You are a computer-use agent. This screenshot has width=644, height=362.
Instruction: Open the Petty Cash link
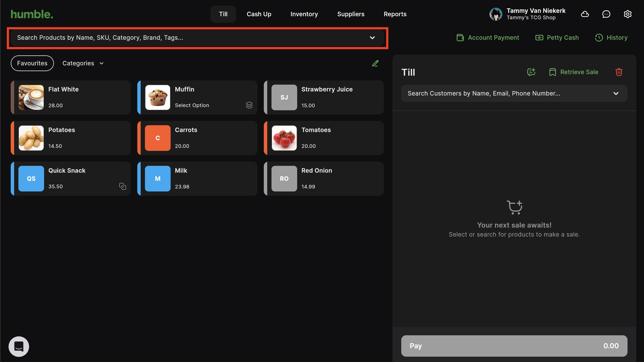tap(557, 37)
